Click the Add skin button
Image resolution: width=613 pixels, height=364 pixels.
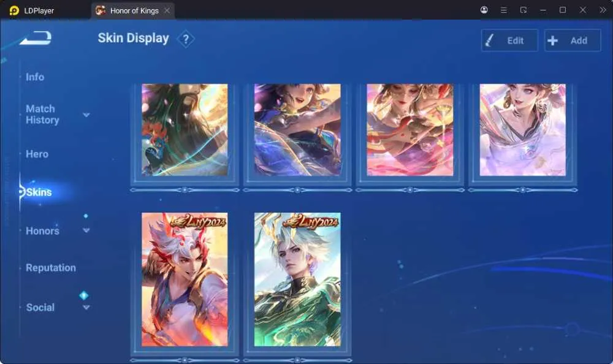(573, 40)
